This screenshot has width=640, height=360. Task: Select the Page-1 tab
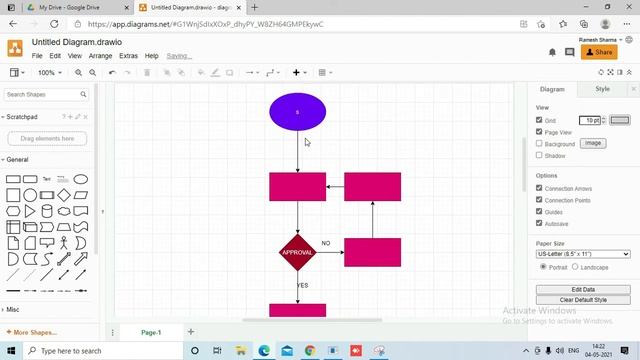tap(151, 333)
